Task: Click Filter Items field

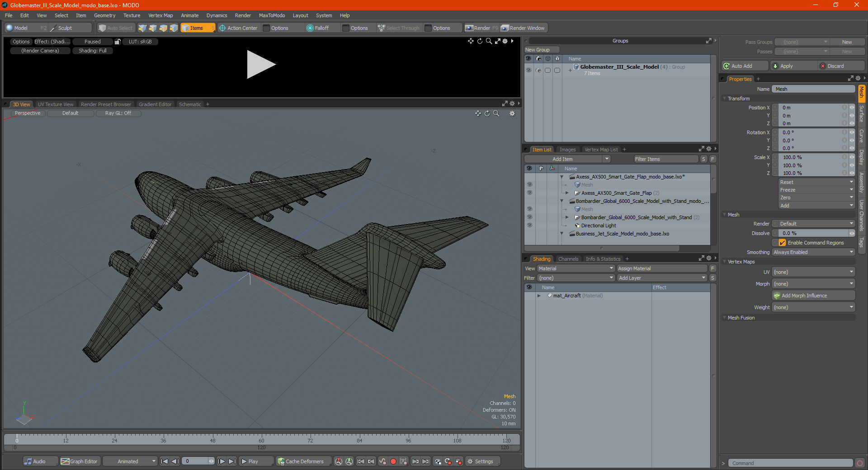Action: tap(666, 159)
